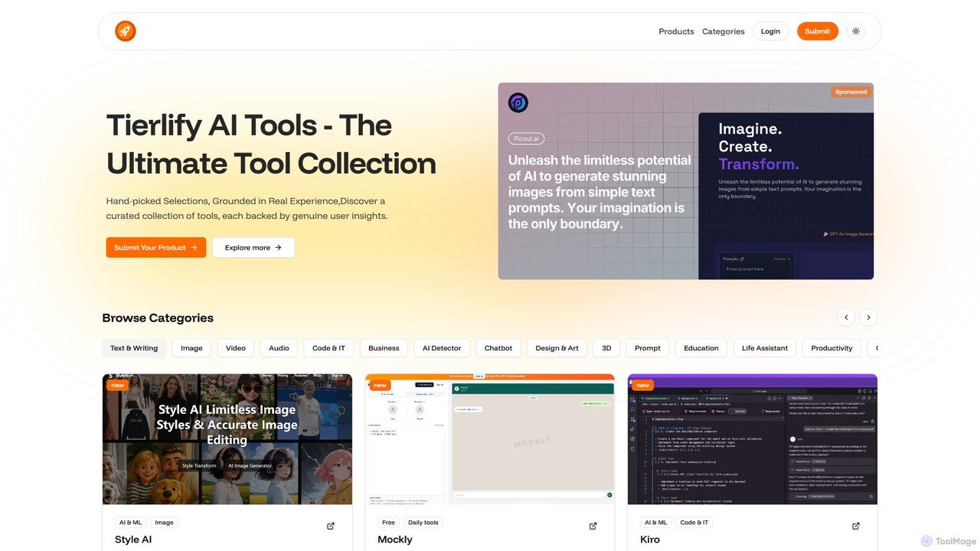Select the Business category
Viewport: 980px width, 551px height.
coord(384,348)
